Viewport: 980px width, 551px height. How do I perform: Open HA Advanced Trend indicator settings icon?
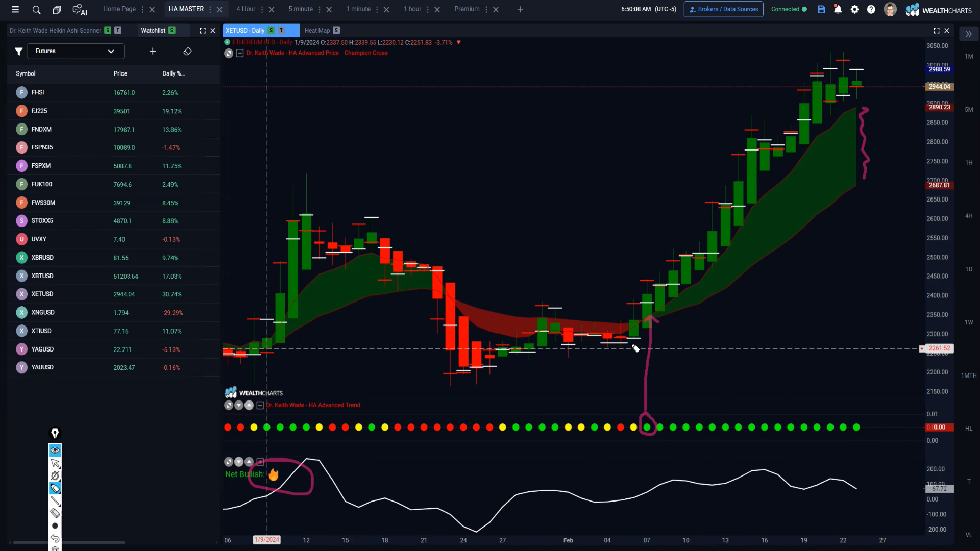tap(229, 405)
